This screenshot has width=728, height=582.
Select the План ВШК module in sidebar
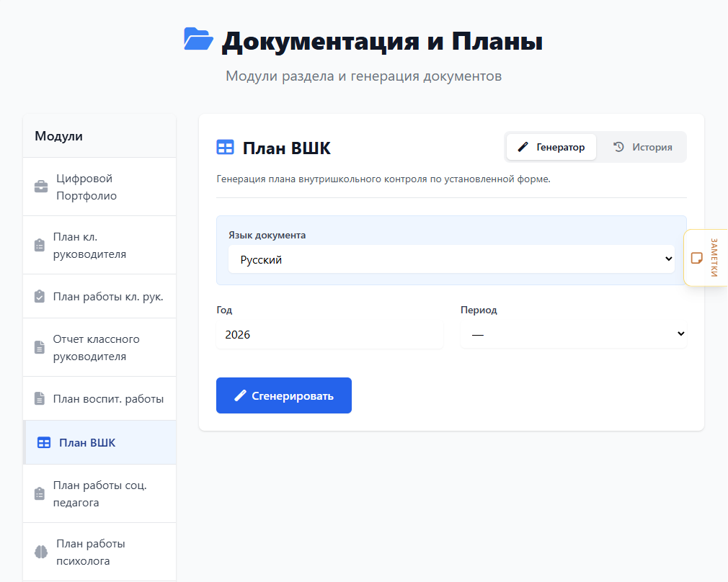pos(99,442)
